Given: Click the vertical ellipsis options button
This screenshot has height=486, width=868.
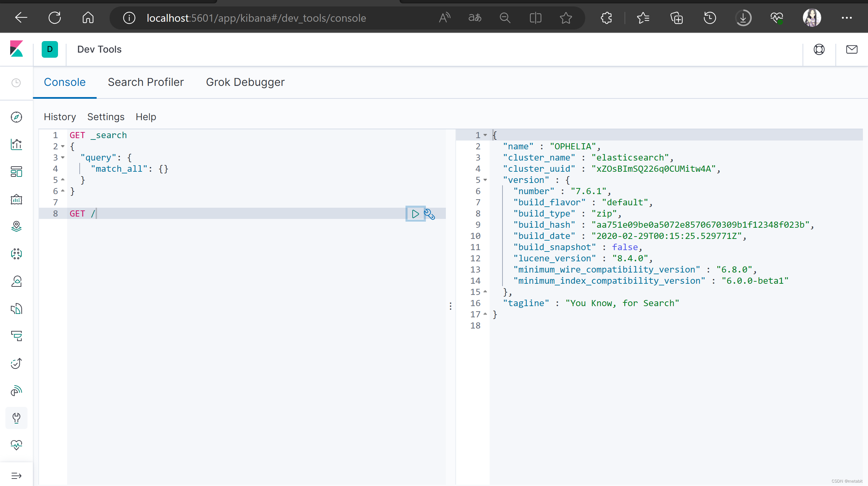Looking at the screenshot, I should point(451,306).
